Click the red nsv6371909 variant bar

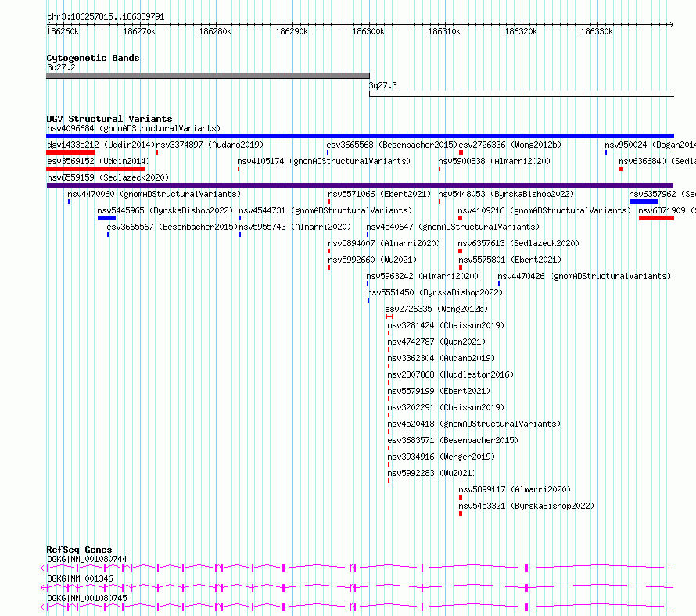pyautogui.click(x=656, y=218)
